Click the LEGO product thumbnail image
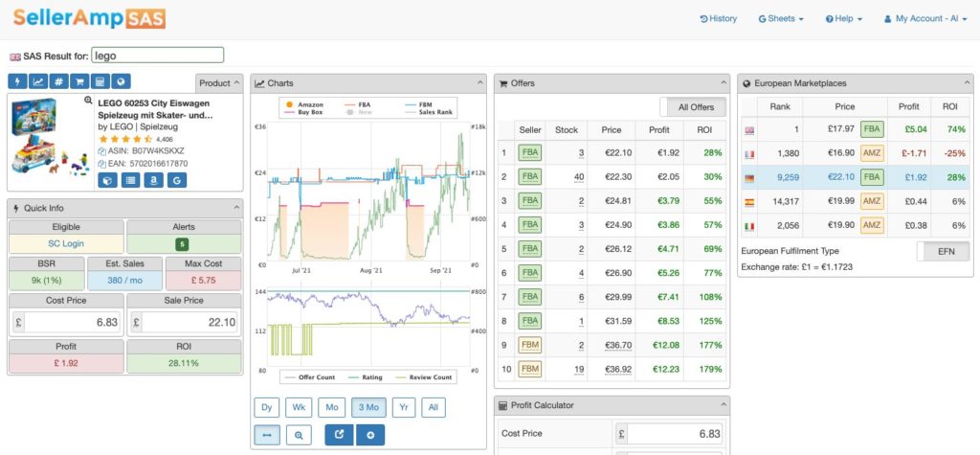The width and height of the screenshot is (980, 455). (50, 136)
